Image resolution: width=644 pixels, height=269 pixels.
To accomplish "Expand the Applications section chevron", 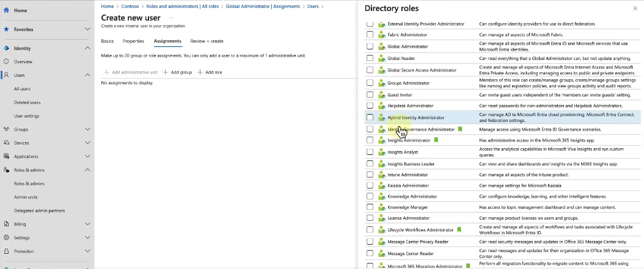I will click(x=87, y=156).
